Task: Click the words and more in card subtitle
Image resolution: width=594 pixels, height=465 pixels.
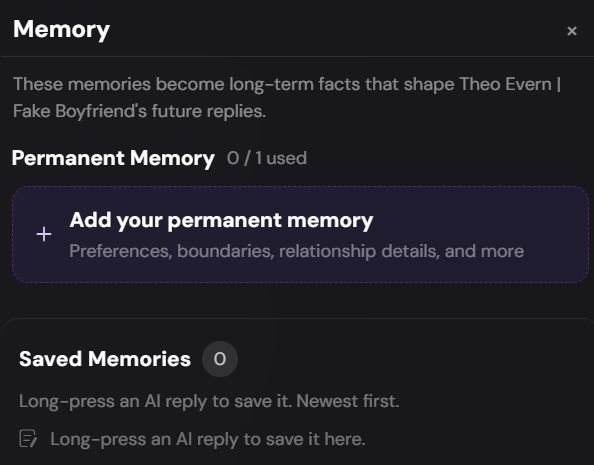Action: 484,251
